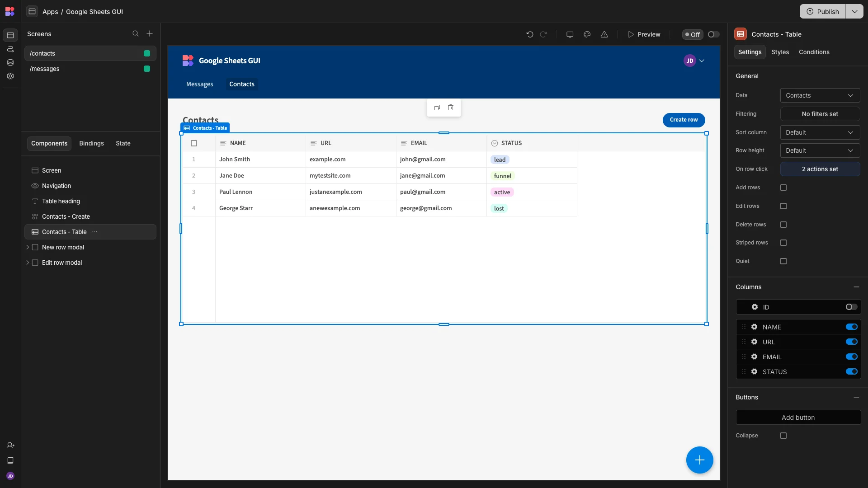
Task: Toggle the NAME column visibility switch
Action: click(x=852, y=327)
